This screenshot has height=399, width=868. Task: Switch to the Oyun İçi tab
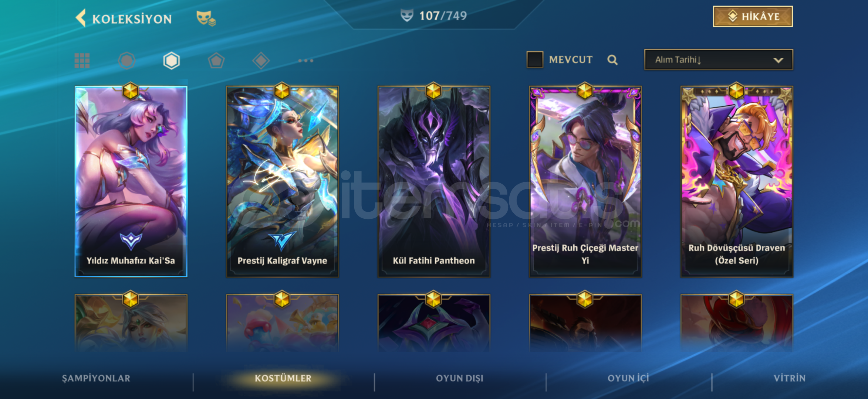(628, 378)
